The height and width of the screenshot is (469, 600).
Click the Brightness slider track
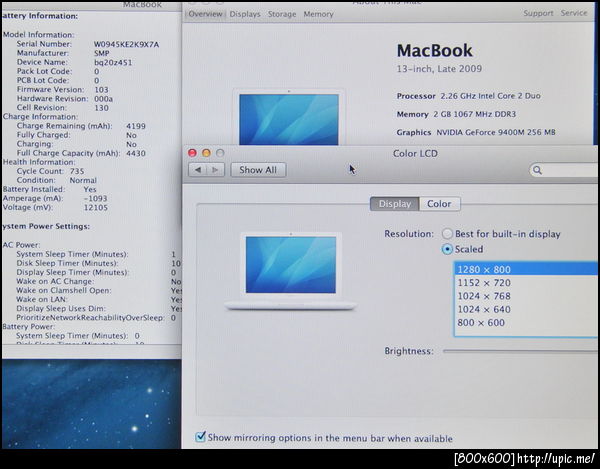(x=520, y=351)
